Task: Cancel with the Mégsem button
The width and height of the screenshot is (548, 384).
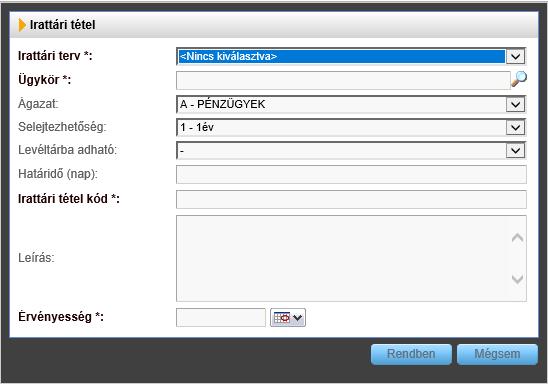Action: (497, 354)
